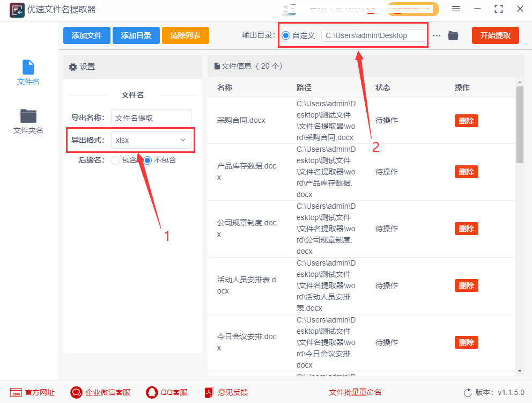Screen dimensions: 532x403
Task: Delete the 采购合同.docx row
Action: (467, 121)
